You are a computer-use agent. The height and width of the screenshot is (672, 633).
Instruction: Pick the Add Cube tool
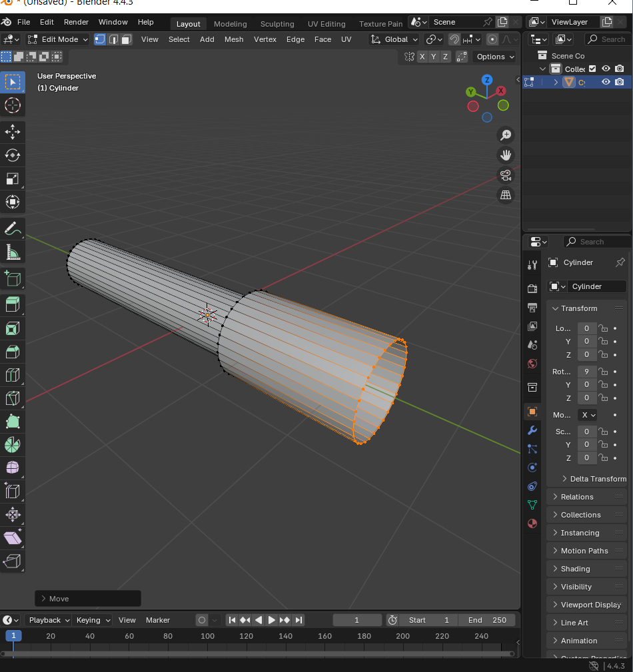(x=13, y=278)
